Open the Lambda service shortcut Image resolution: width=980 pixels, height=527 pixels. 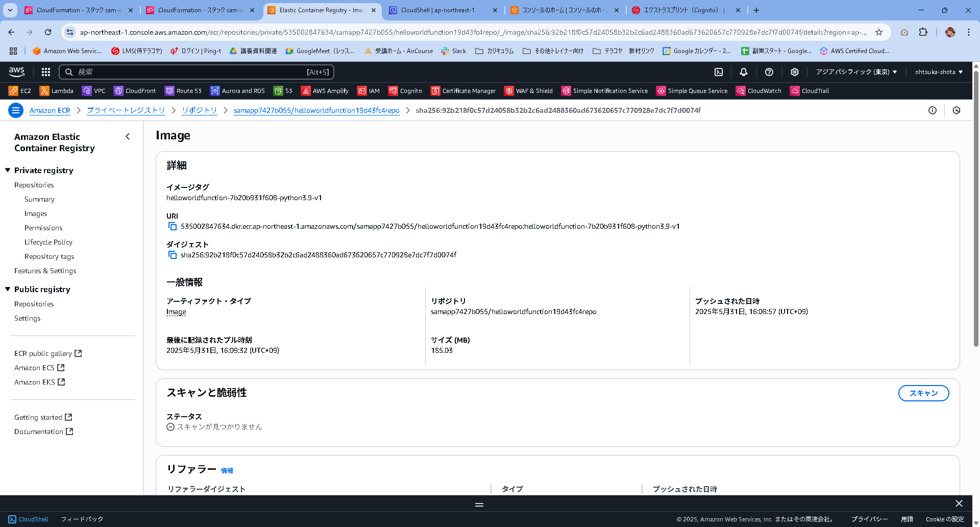pyautogui.click(x=57, y=91)
